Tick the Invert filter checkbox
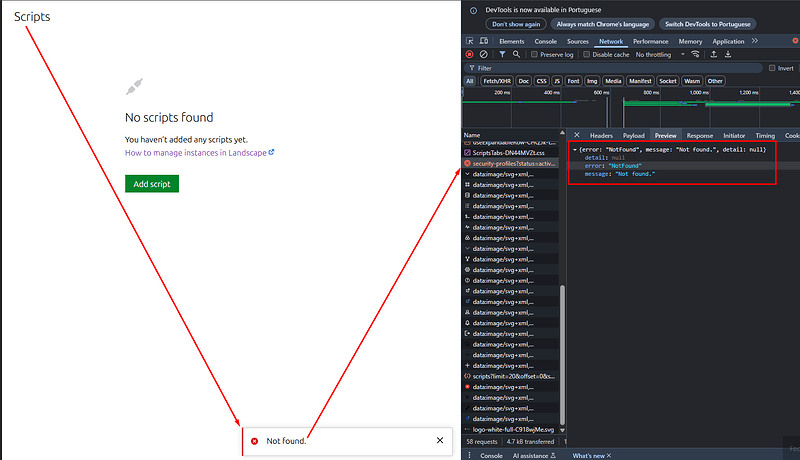Viewport: 800px width, 460px height. tap(770, 68)
